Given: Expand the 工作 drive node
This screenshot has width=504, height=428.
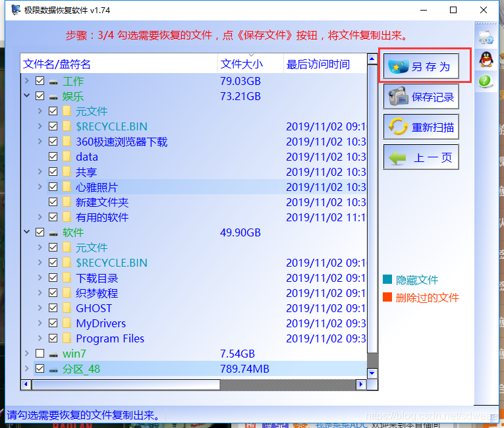Looking at the screenshot, I should (x=27, y=80).
